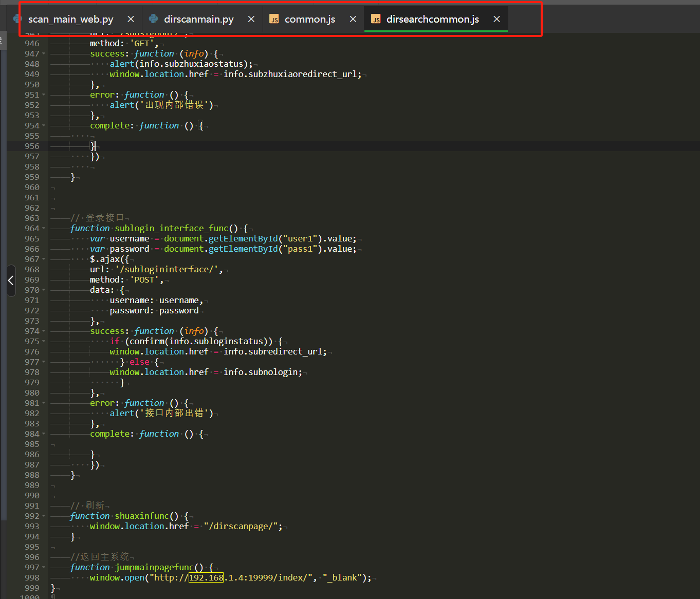Click the highlighted '192.168' in the URL
Screen dimensions: 700x599
click(206, 577)
